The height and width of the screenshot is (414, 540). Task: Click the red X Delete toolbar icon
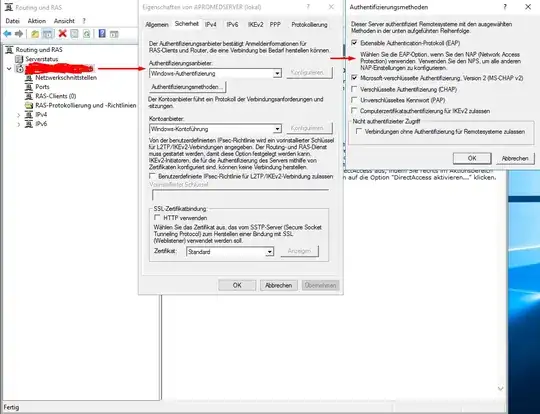pos(62,33)
